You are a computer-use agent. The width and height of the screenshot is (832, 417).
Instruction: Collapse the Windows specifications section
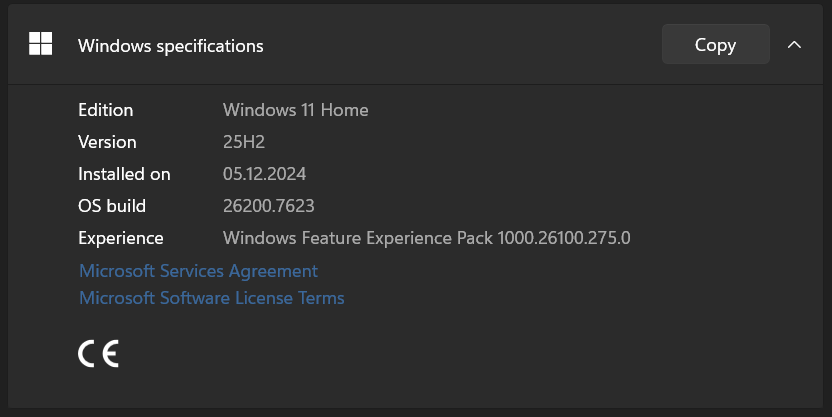point(794,45)
